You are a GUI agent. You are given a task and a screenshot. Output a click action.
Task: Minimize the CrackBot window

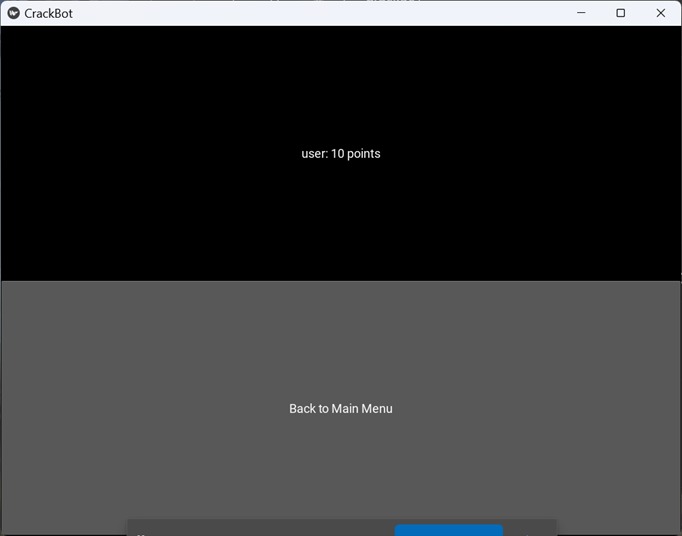point(581,13)
